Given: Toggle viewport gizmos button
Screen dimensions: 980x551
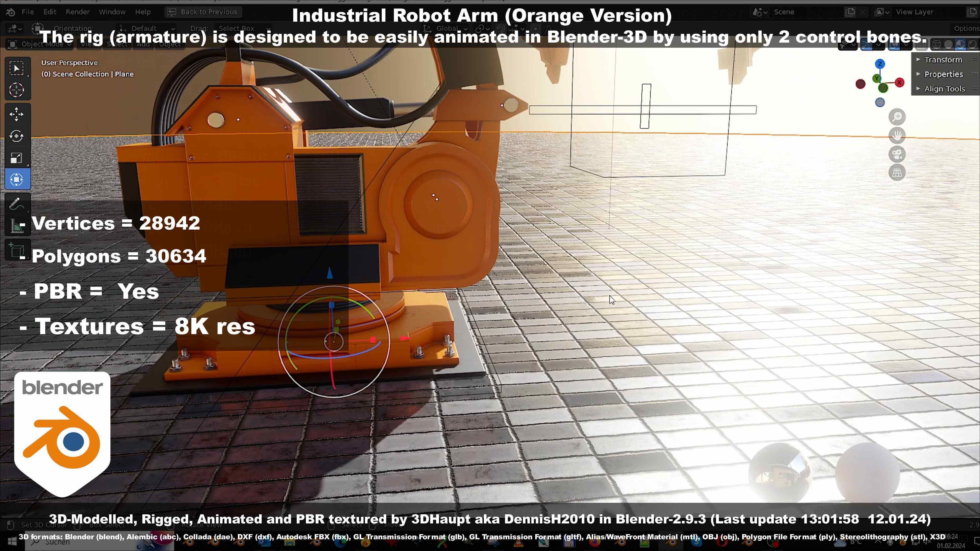Looking at the screenshot, I should click(x=866, y=44).
